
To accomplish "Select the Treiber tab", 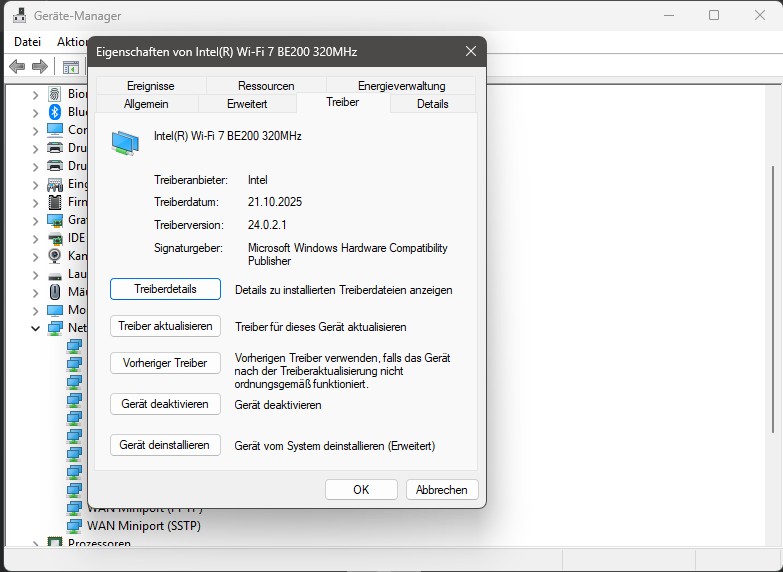I will click(x=343, y=102).
